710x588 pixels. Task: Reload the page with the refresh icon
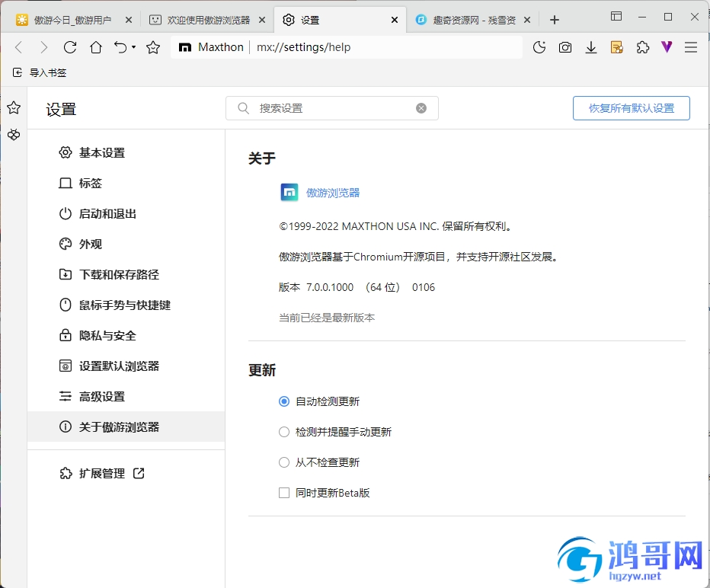(70, 47)
